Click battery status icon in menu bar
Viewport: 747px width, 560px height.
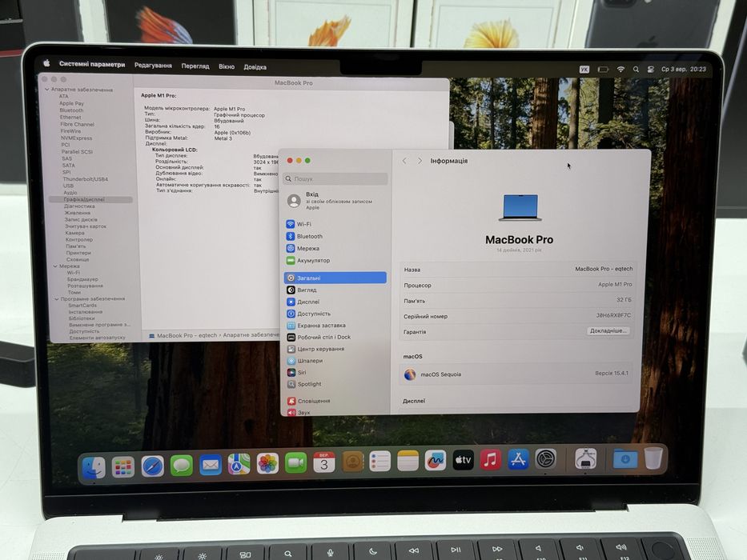click(603, 70)
